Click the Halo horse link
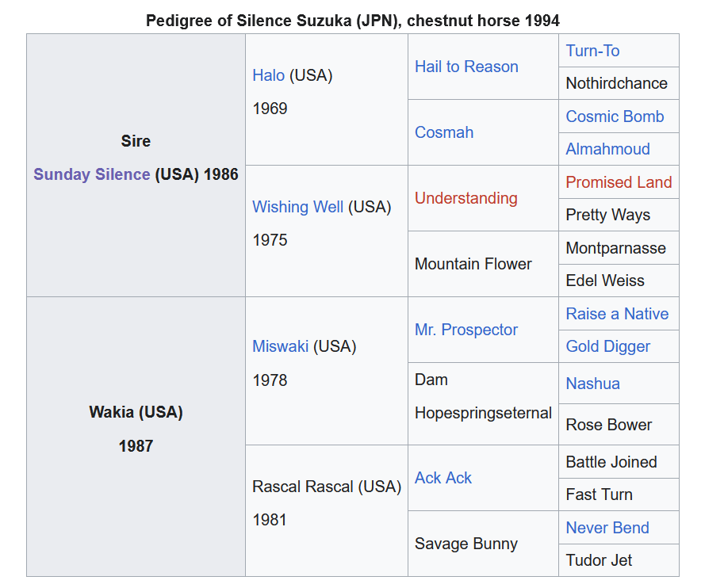The image size is (705, 588). click(268, 75)
